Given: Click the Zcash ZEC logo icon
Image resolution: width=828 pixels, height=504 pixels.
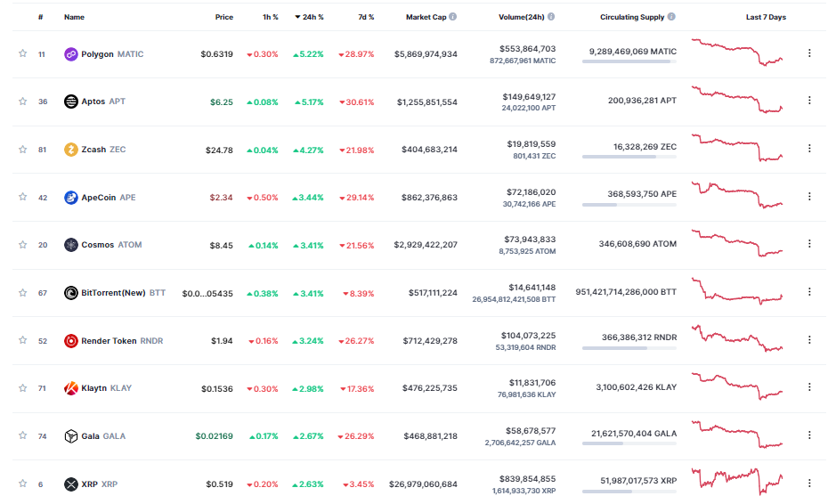Looking at the screenshot, I should pos(70,150).
